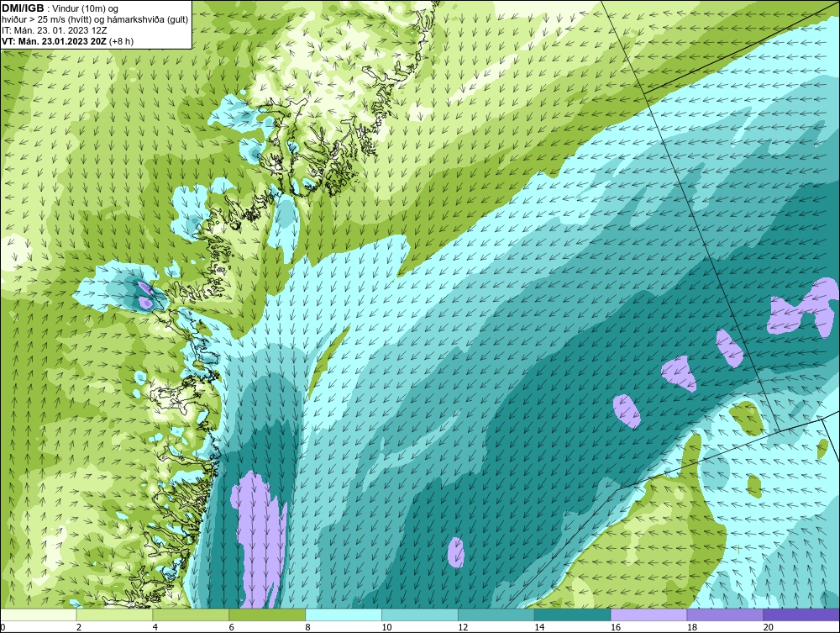
Task: Click the 18–20 m/s medium purple swatch
Action: coord(726,615)
